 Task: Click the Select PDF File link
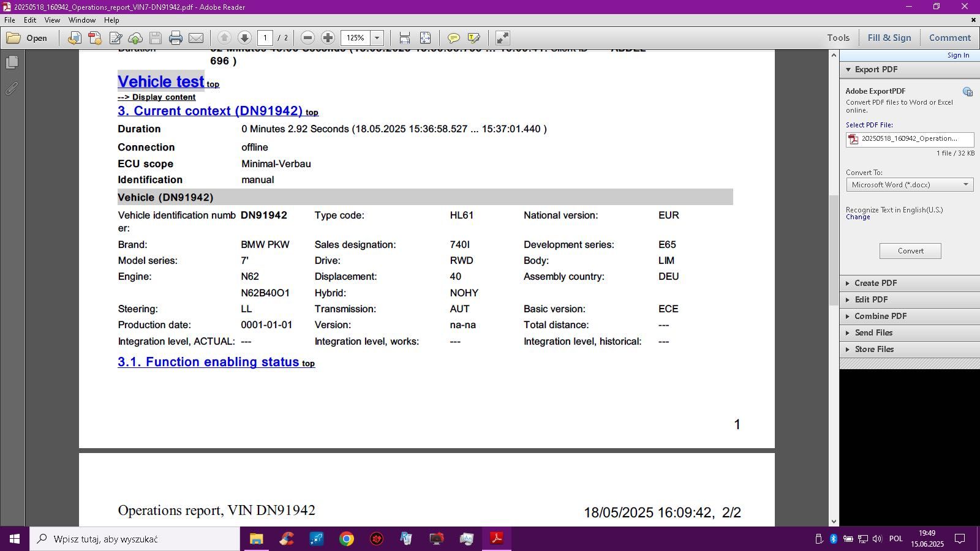[x=869, y=125]
